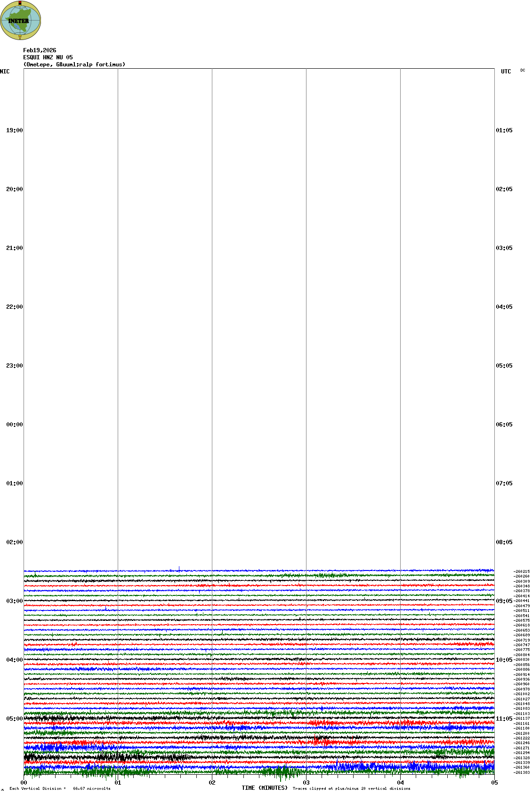Click the Ometepe Güralp fortimus subtitle
The width and height of the screenshot is (532, 795).
click(74, 64)
